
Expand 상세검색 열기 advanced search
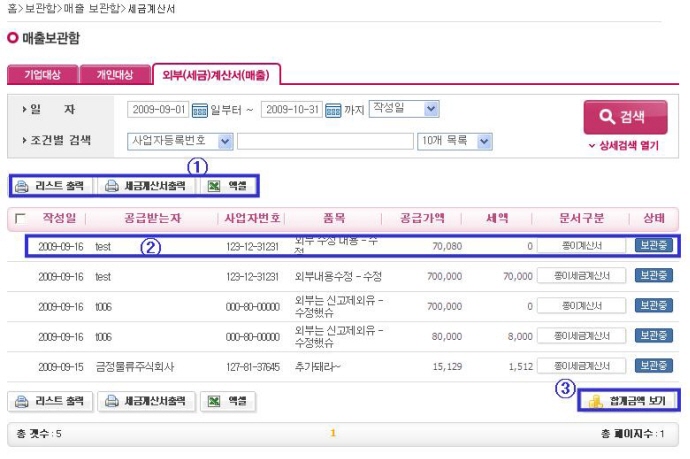[x=624, y=145]
